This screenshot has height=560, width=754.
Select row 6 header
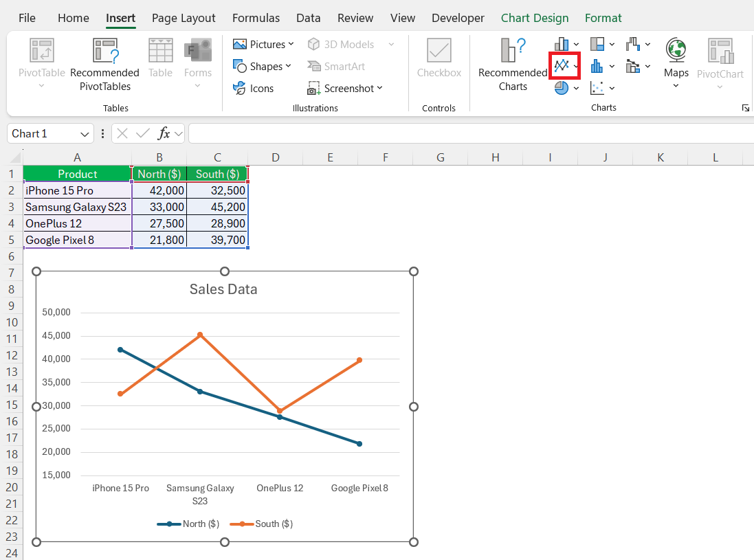pyautogui.click(x=12, y=256)
